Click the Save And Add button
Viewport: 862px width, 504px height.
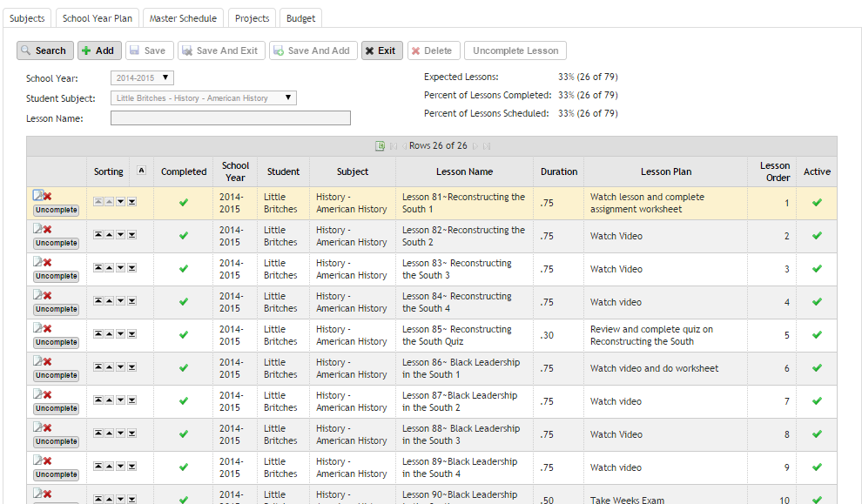(313, 50)
